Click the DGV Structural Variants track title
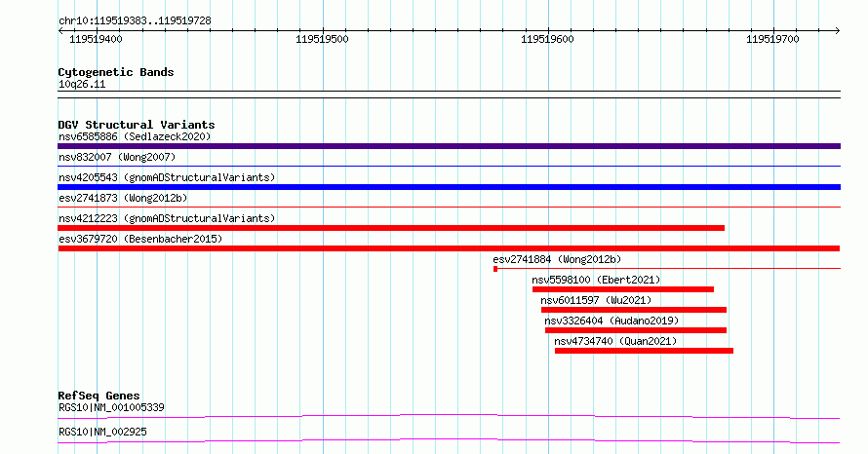 (137, 125)
